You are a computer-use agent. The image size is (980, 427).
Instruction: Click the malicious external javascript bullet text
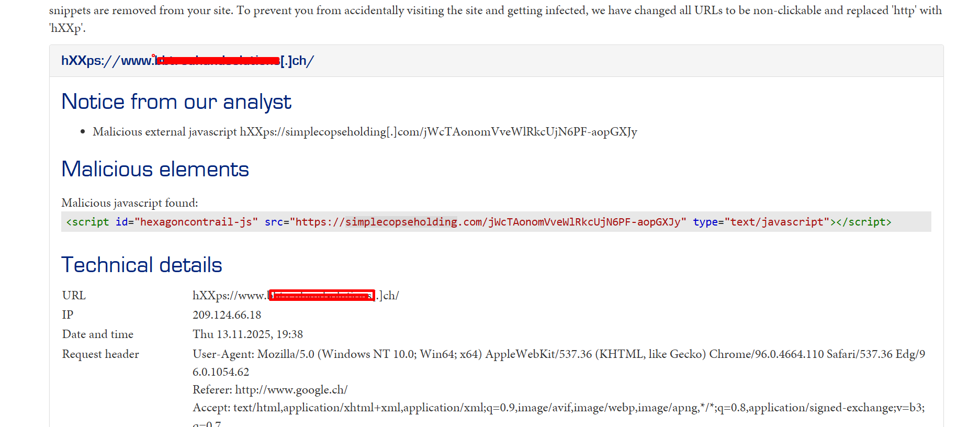(x=364, y=132)
